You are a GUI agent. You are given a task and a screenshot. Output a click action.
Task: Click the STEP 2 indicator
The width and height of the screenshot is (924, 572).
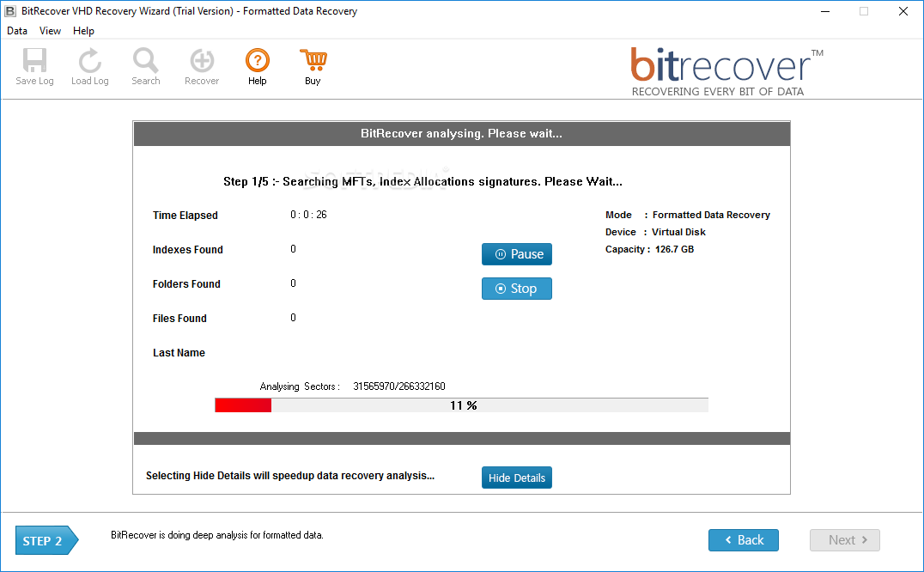pos(46,540)
